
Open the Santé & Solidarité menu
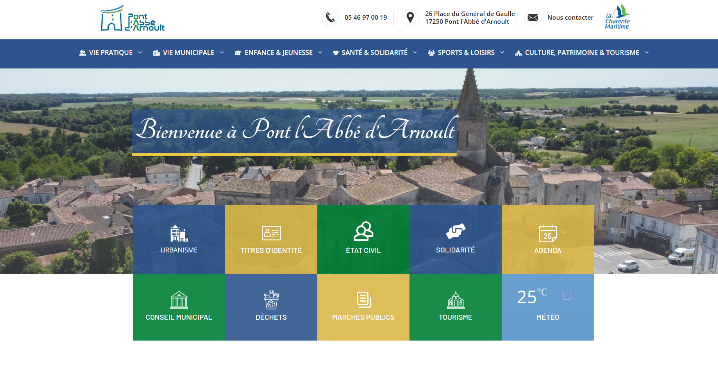coord(375,53)
